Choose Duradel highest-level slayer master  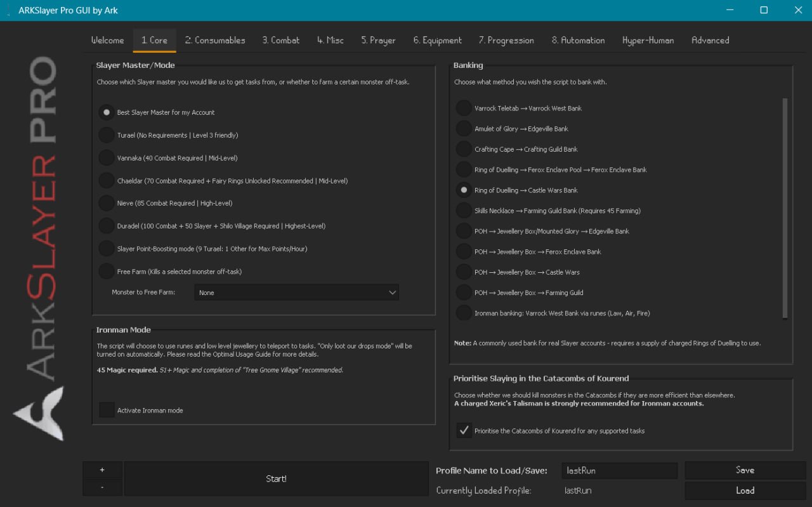[107, 226]
